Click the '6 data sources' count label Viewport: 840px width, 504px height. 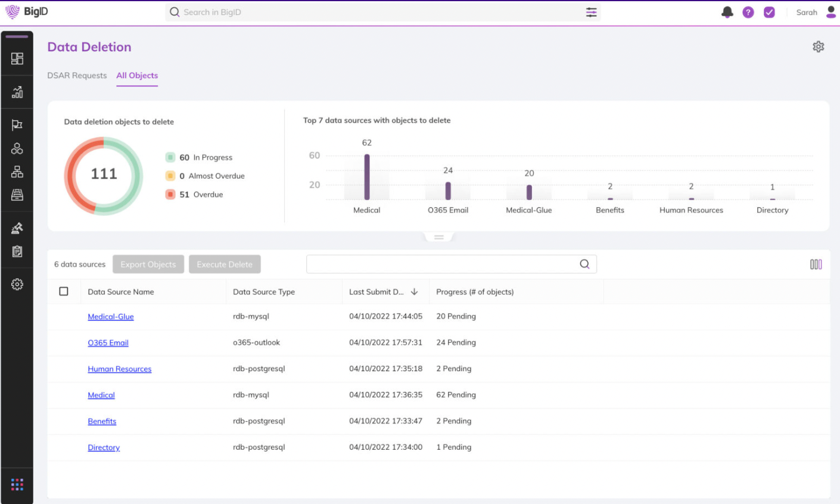tap(80, 265)
